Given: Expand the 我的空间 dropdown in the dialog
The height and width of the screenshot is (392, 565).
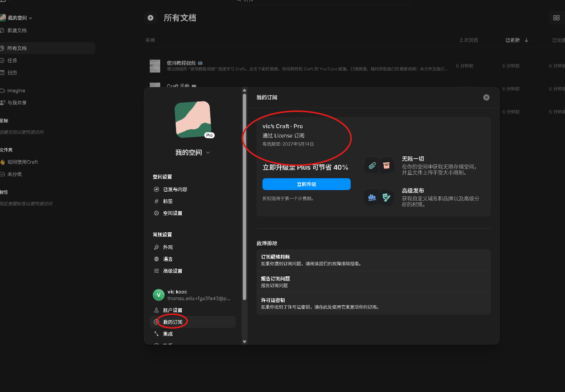Looking at the screenshot, I should pos(193,153).
